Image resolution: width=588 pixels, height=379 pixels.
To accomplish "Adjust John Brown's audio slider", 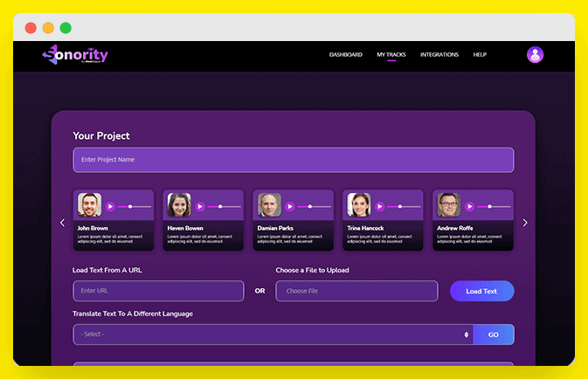I will (135, 207).
